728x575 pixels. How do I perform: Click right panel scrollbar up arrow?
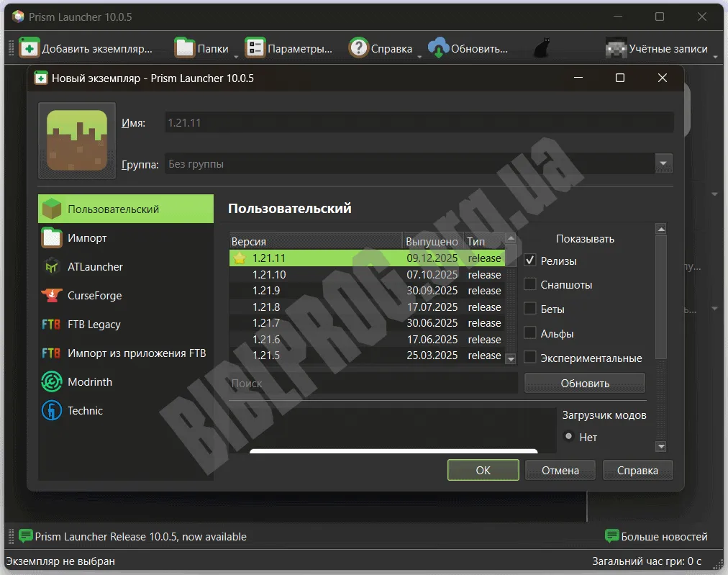pyautogui.click(x=661, y=229)
